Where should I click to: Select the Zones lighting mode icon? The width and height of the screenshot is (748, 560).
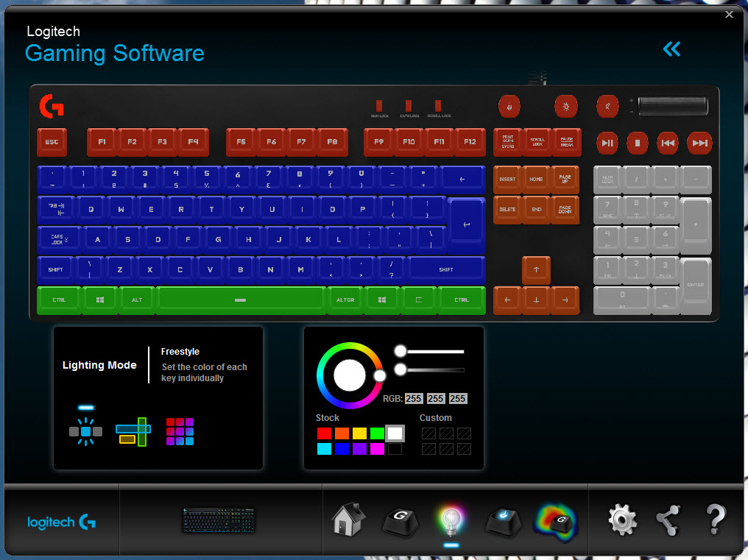(x=133, y=432)
